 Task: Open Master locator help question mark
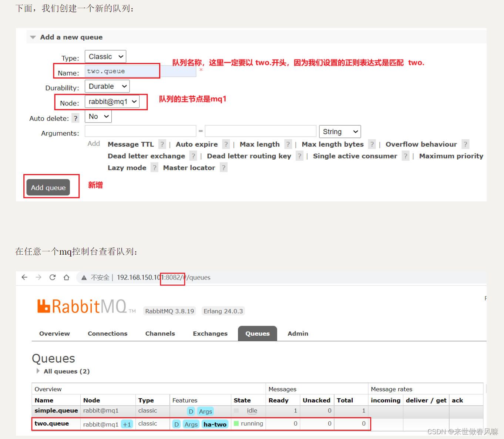tap(224, 168)
